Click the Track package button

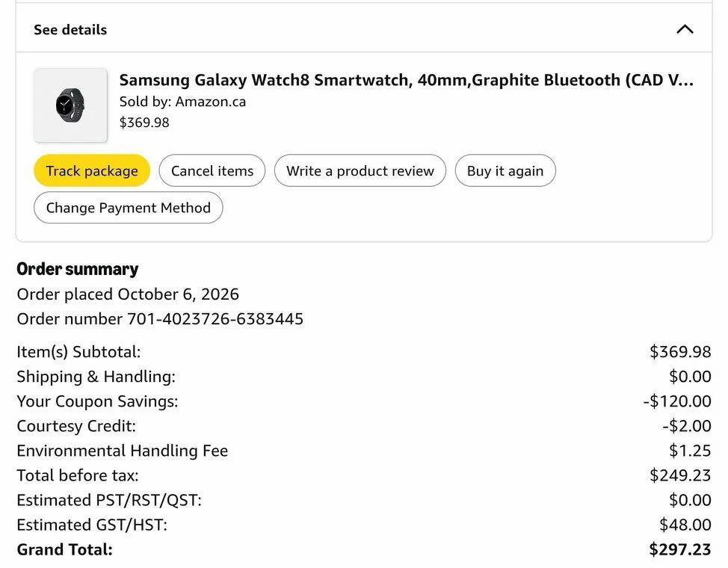(92, 170)
